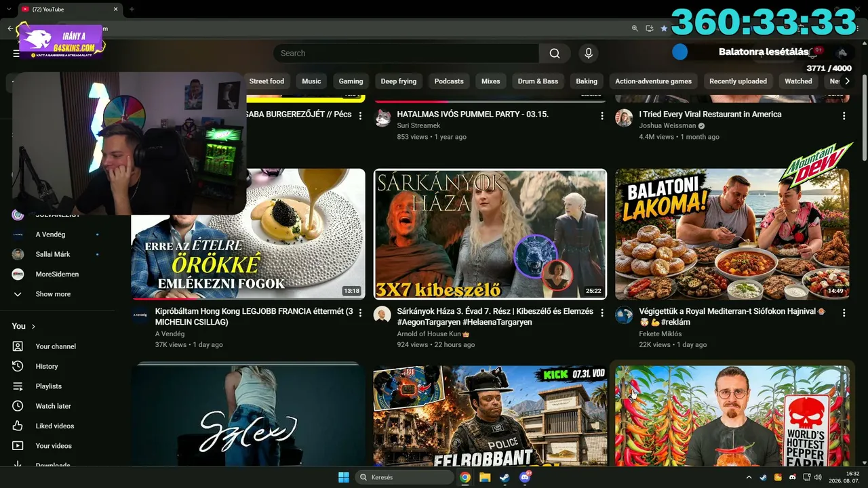The image size is (868, 488).
Task: Select the Gaming chip
Action: click(351, 81)
